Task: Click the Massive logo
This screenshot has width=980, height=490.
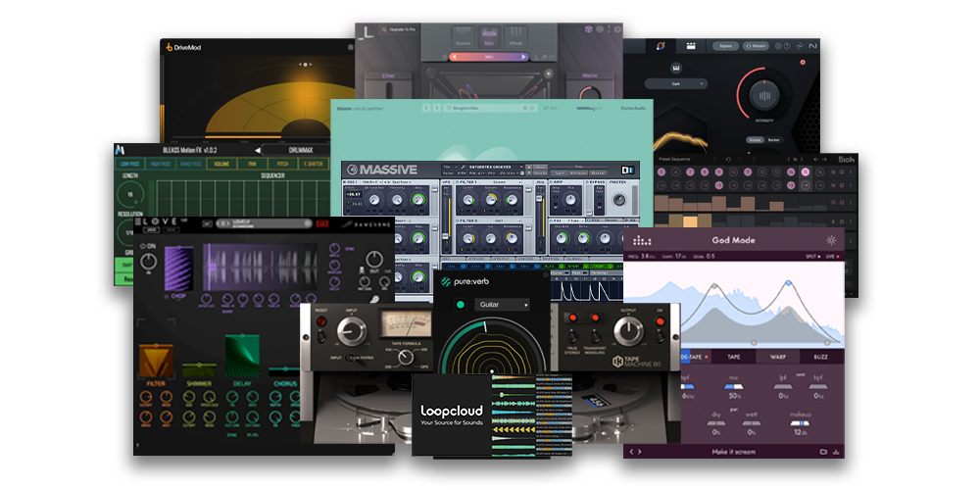Action: click(382, 170)
